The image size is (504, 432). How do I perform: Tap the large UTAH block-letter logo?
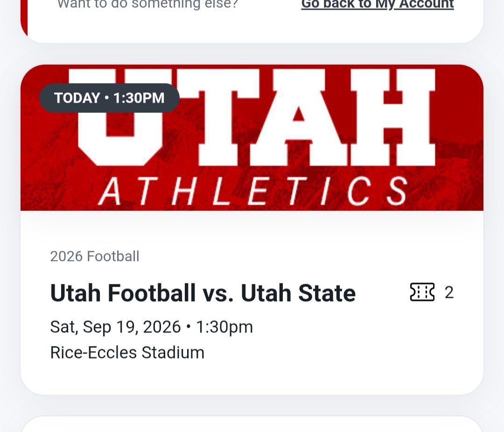(253, 117)
